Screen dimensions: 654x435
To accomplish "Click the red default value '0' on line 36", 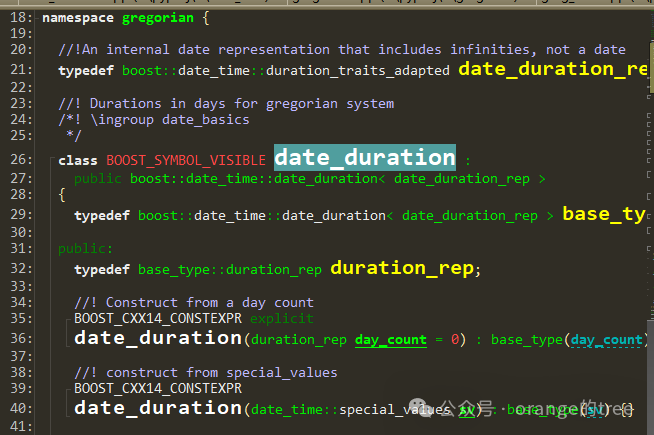I will [x=455, y=339].
